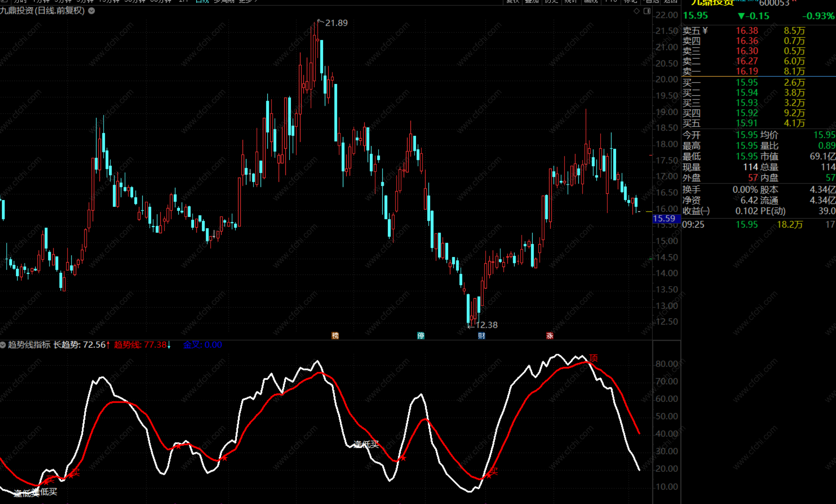Image resolution: width=836 pixels, height=504 pixels.
Task: Click the ¥ icon beside 卖五
Action: pos(705,30)
